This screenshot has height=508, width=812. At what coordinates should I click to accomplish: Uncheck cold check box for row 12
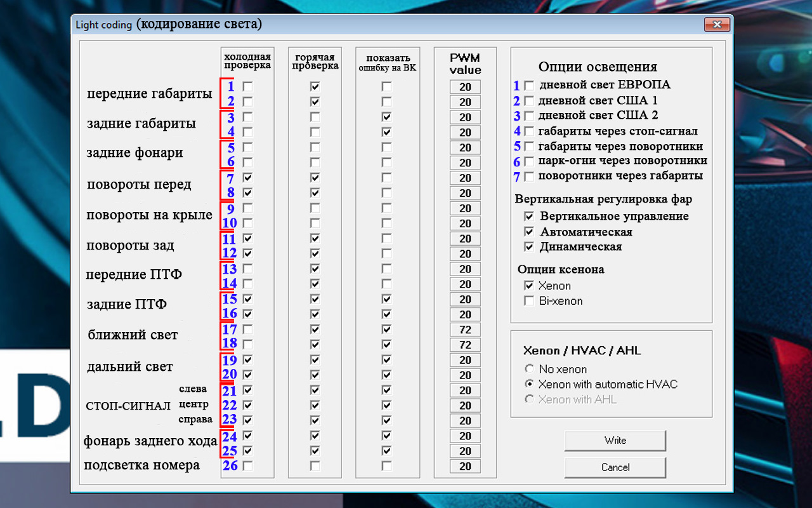247,254
